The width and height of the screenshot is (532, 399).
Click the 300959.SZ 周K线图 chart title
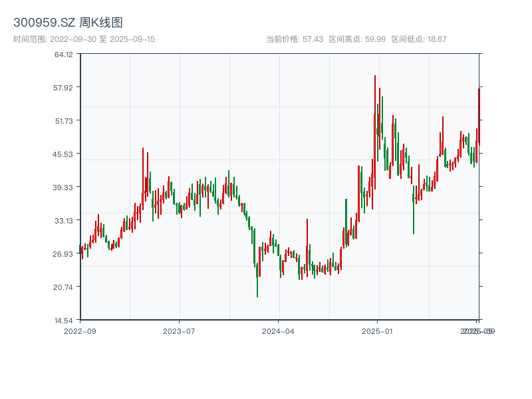point(68,23)
